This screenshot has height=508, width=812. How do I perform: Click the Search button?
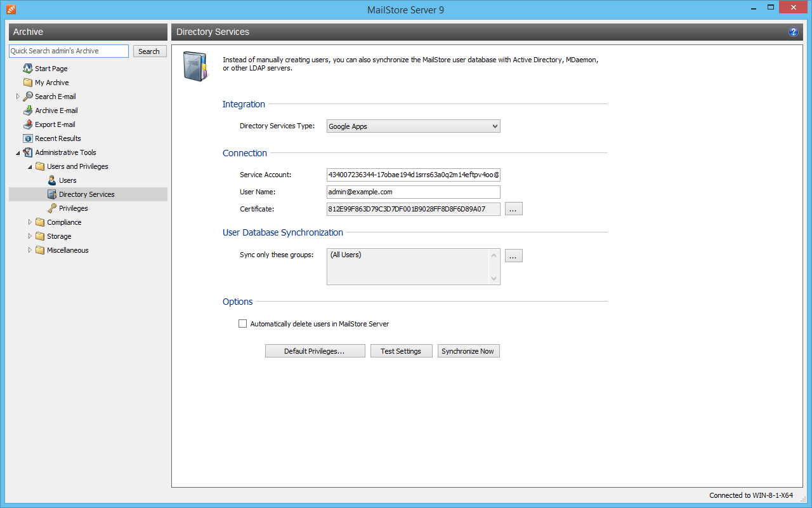(x=149, y=51)
